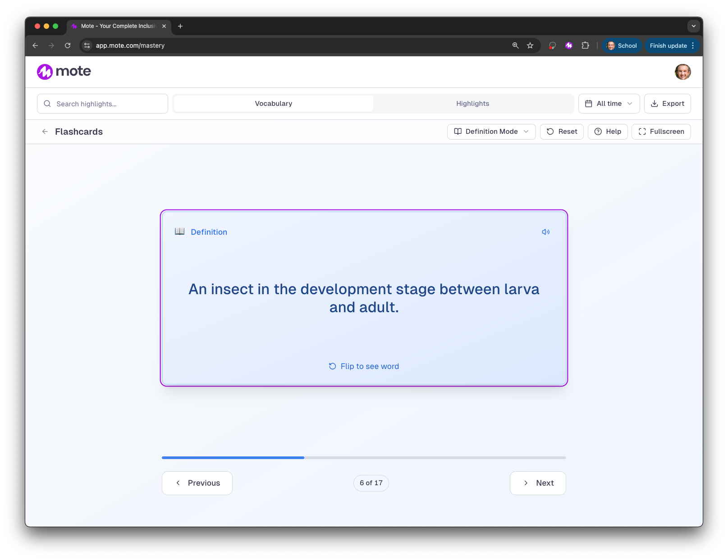Switch to the Vocabulary tab
The image size is (728, 560).
pos(274,104)
